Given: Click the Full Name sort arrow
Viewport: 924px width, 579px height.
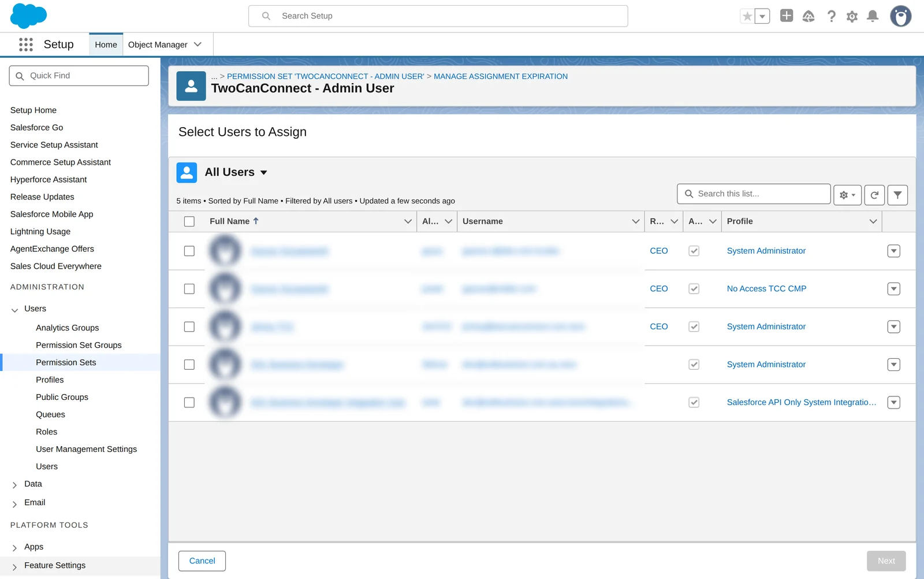Looking at the screenshot, I should tap(256, 221).
